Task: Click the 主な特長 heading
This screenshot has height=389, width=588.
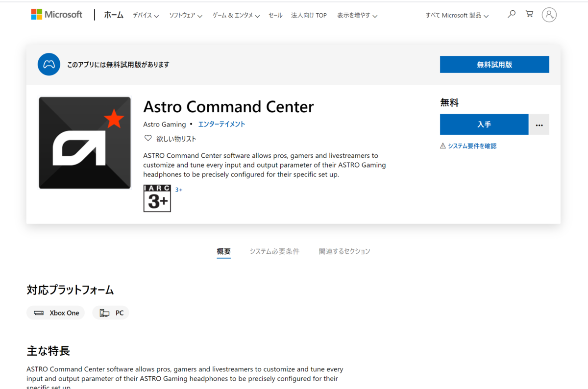Action: pos(48,351)
